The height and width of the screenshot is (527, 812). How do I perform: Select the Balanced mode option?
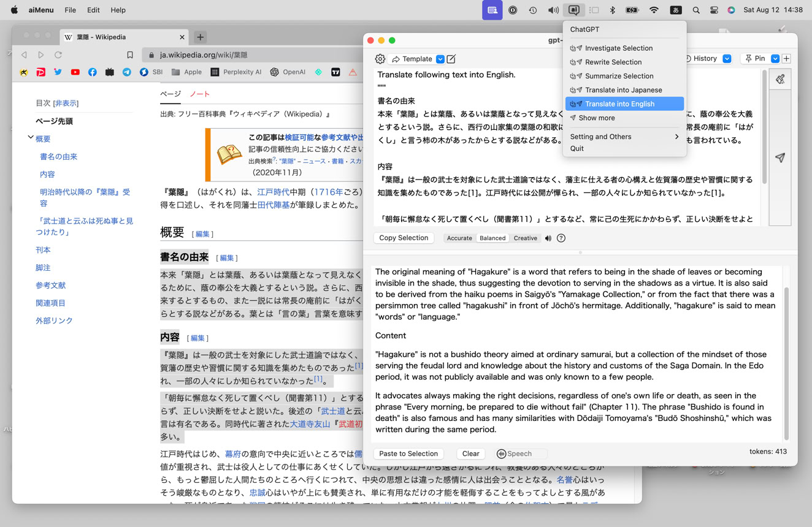[492, 238]
